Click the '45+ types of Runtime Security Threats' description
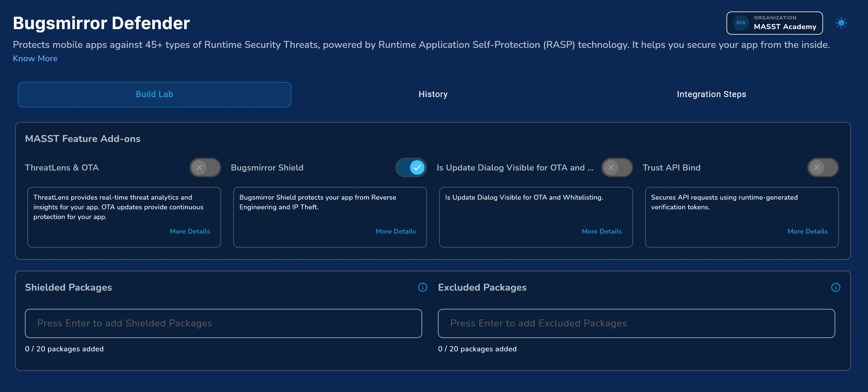This screenshot has width=868, height=392. pyautogui.click(x=421, y=45)
